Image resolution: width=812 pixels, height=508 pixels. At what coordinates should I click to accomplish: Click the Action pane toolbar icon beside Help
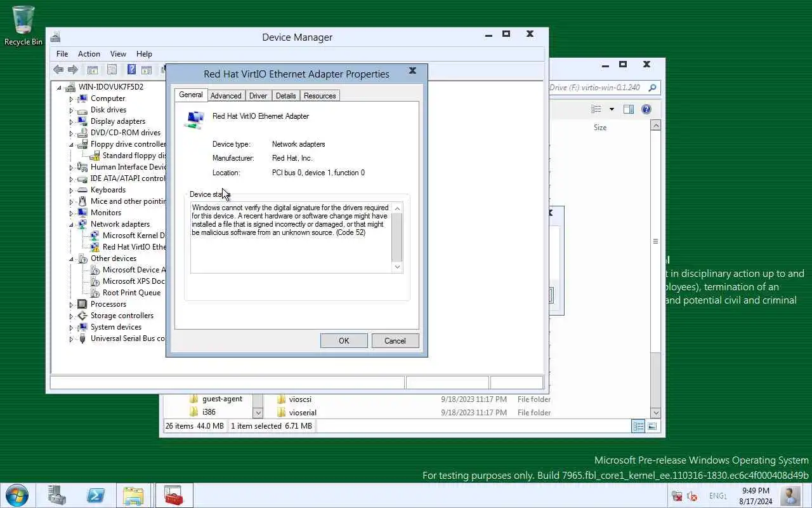coord(147,70)
